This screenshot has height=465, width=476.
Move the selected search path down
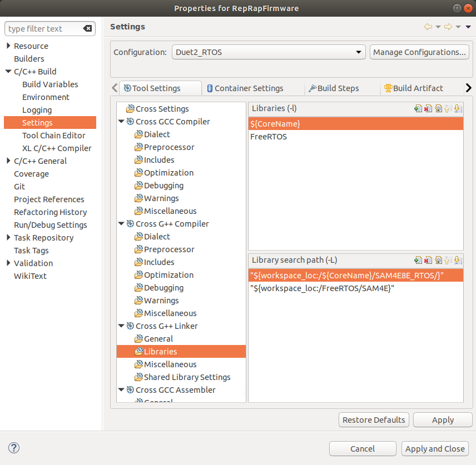click(458, 259)
